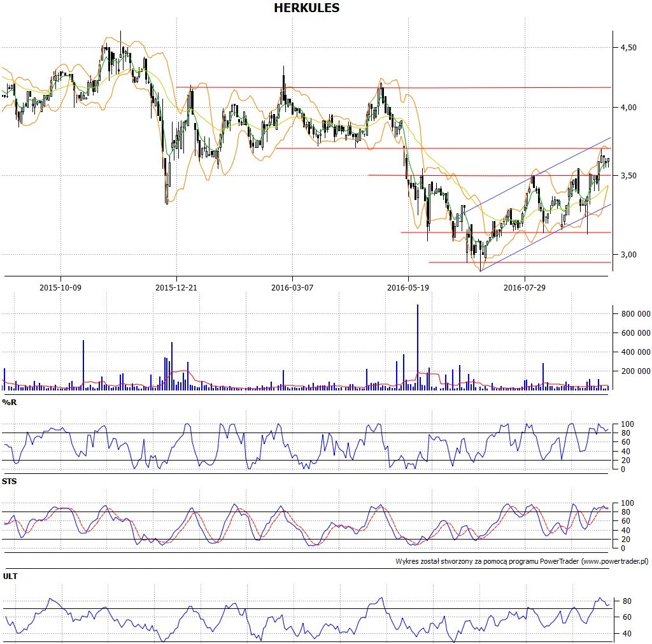Click the ULT axis label 40
Screen dimensions: 652x644
point(627,634)
